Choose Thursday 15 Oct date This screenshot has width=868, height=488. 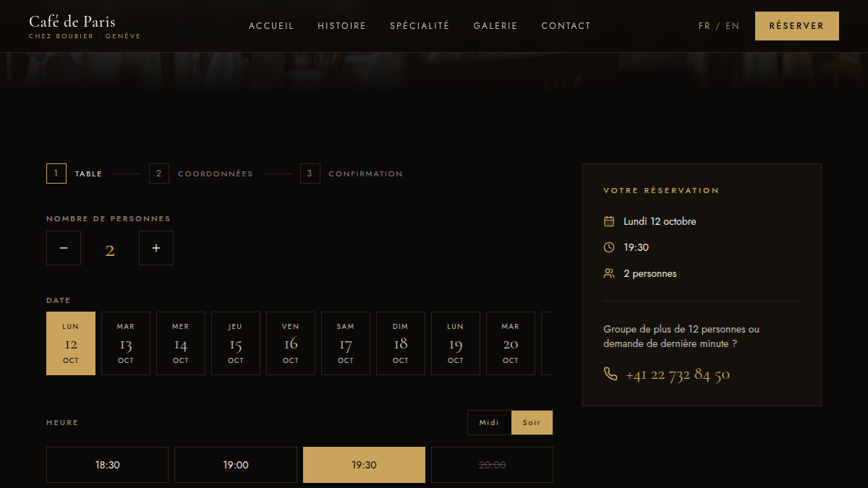(236, 343)
